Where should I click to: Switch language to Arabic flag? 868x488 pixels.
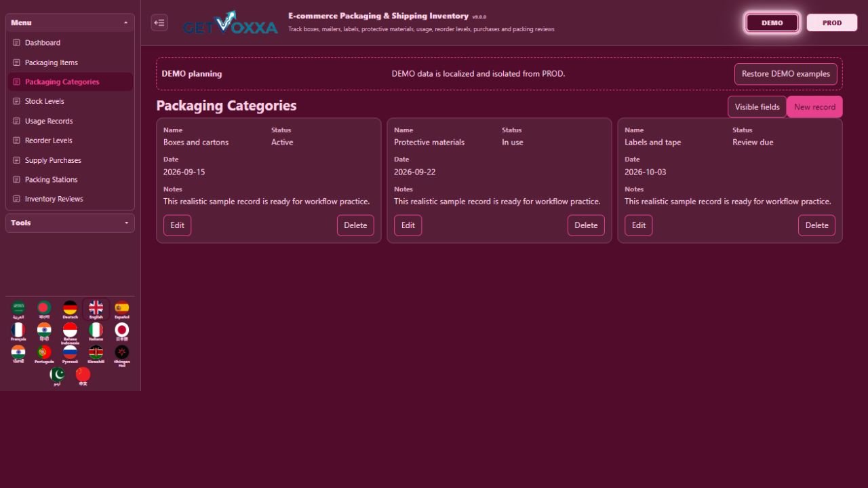[18, 309]
